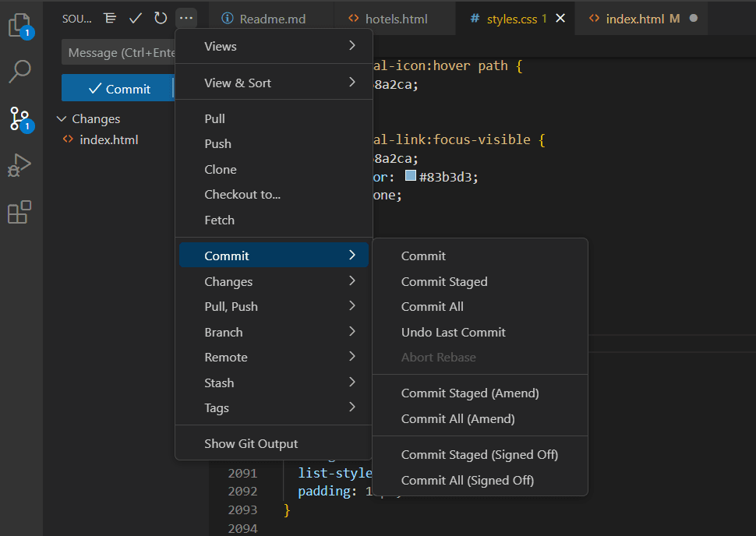The width and height of the screenshot is (756, 536).
Task: Expand the Pull, Push submenu
Action: 274,306
